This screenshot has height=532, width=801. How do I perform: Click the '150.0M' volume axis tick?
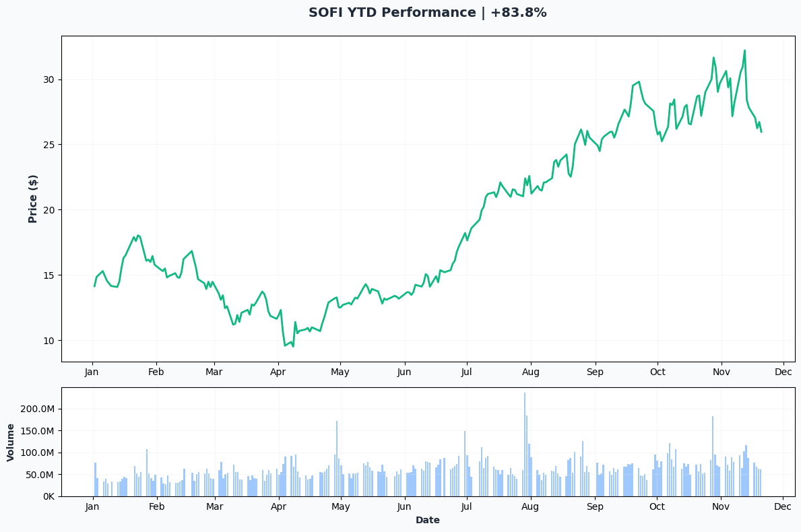point(37,431)
